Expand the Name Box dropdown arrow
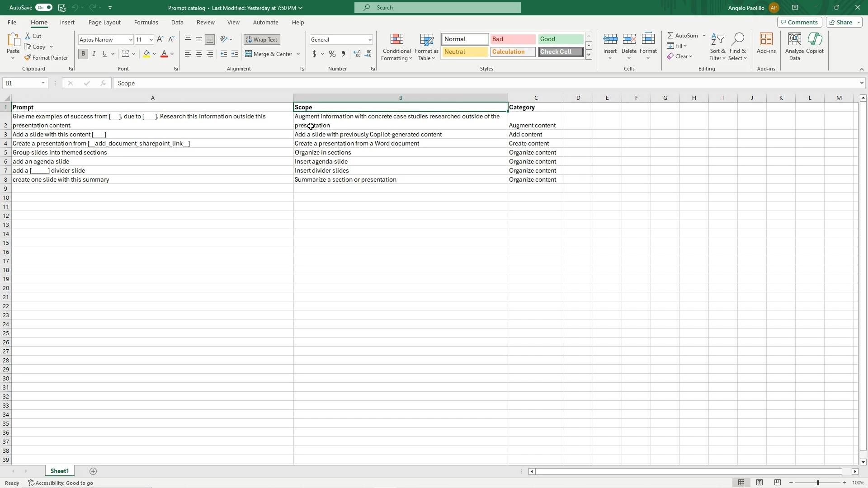Screen dimensions: 868x488 point(43,83)
